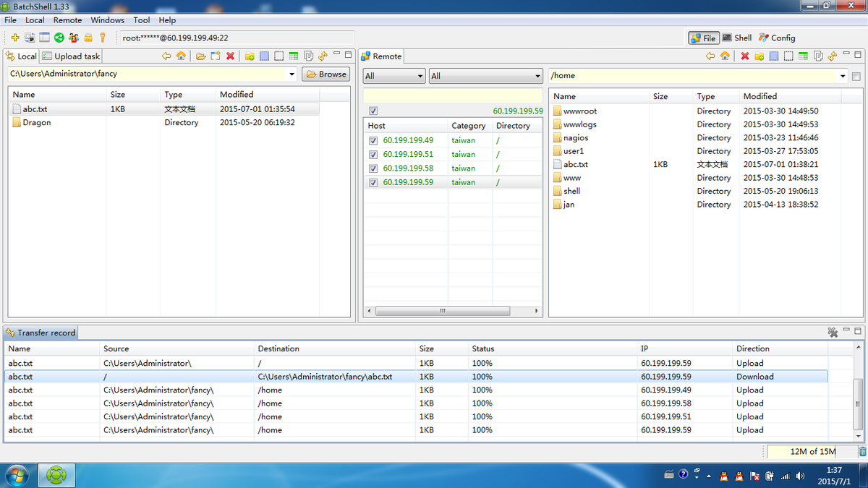Select the Transfer record tab

[41, 333]
